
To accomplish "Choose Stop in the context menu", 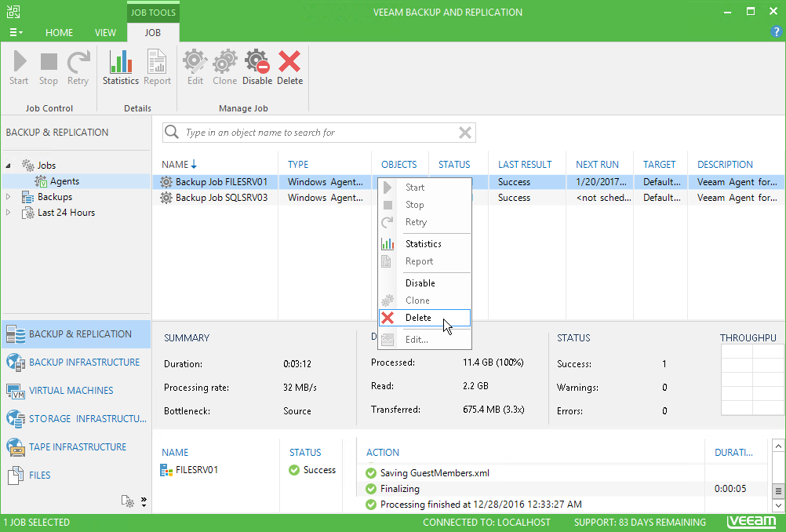I will coord(424,205).
